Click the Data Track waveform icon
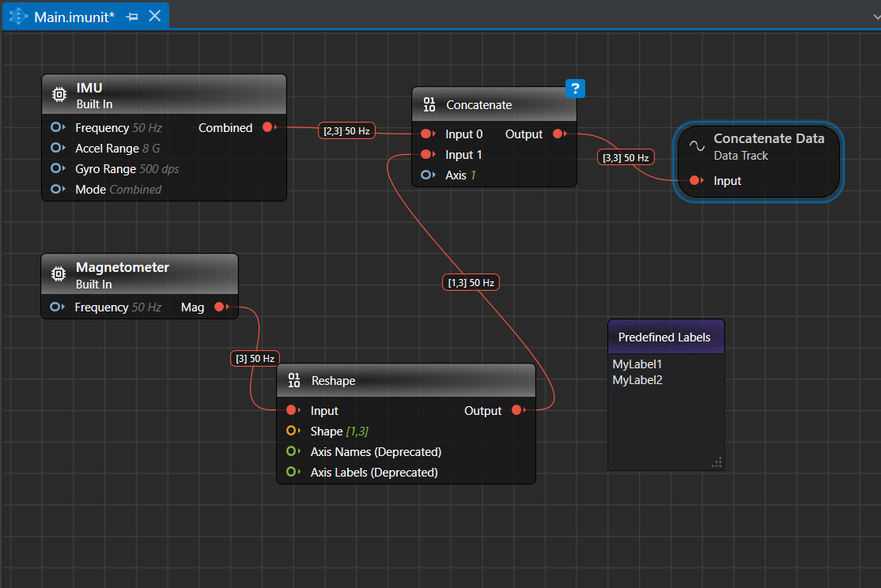This screenshot has height=588, width=881. [697, 146]
